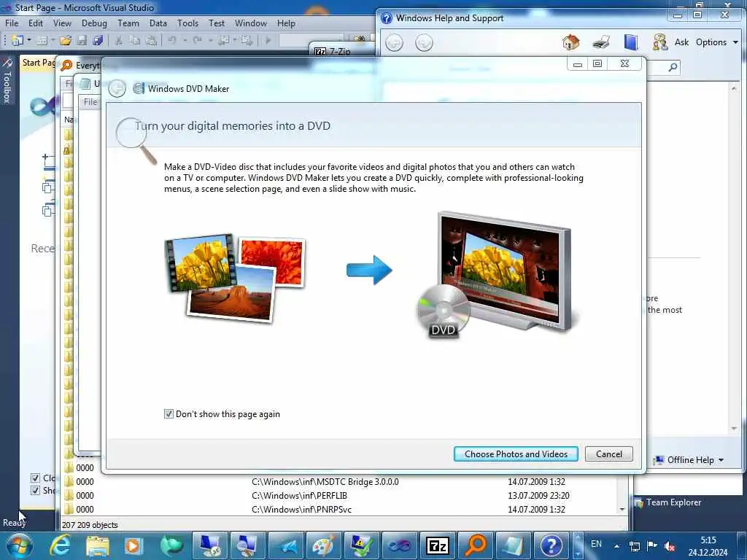Click Help window scrollbar up arrow

(734, 88)
